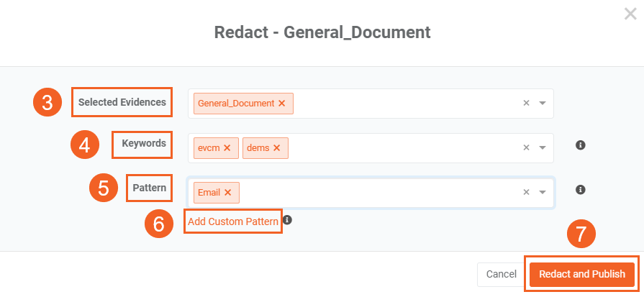Close the Redact dialog with X
Image resolution: width=644 pixels, height=297 pixels.
[630, 14]
